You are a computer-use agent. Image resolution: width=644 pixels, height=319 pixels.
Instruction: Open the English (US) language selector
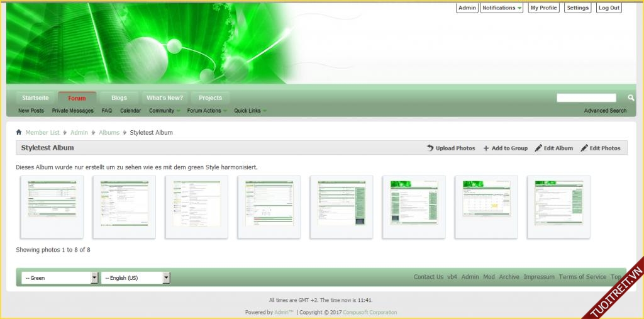point(136,277)
